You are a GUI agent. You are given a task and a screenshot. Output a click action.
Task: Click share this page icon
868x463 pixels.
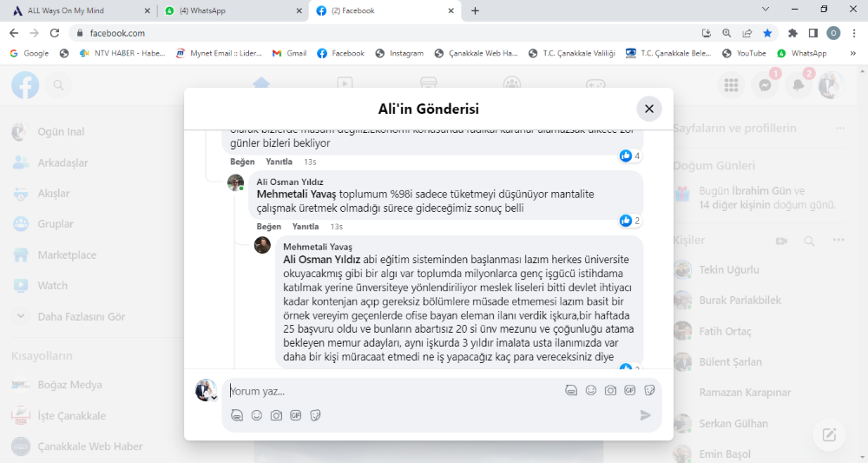[746, 33]
